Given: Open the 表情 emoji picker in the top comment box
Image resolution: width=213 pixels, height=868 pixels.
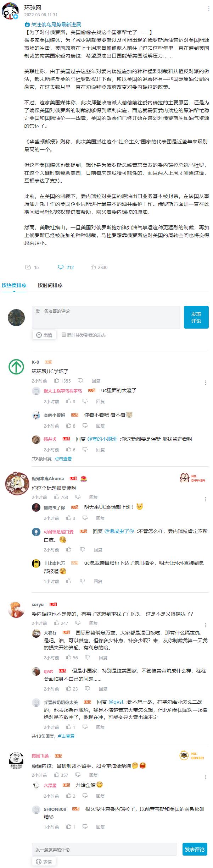Looking at the screenshot, I should coord(44,335).
